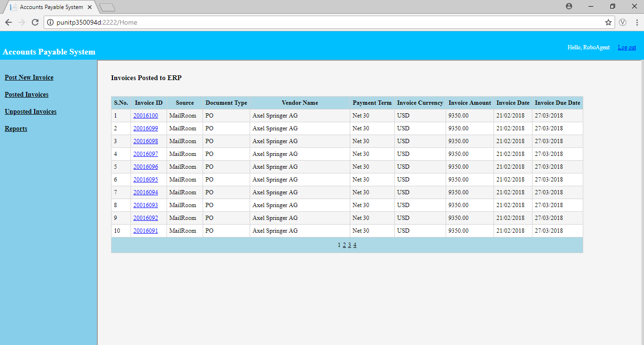
Task: Open a new browser tab
Action: [108, 7]
